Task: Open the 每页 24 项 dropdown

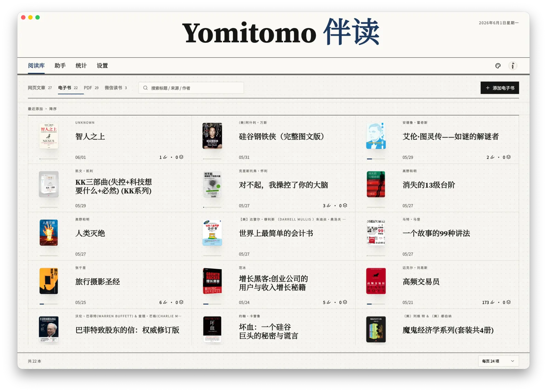Action: (x=498, y=361)
